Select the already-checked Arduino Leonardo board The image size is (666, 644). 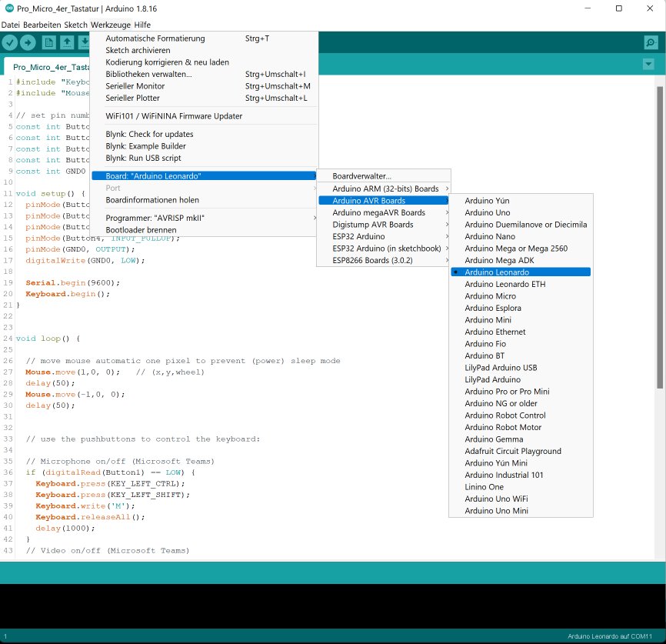coord(497,272)
